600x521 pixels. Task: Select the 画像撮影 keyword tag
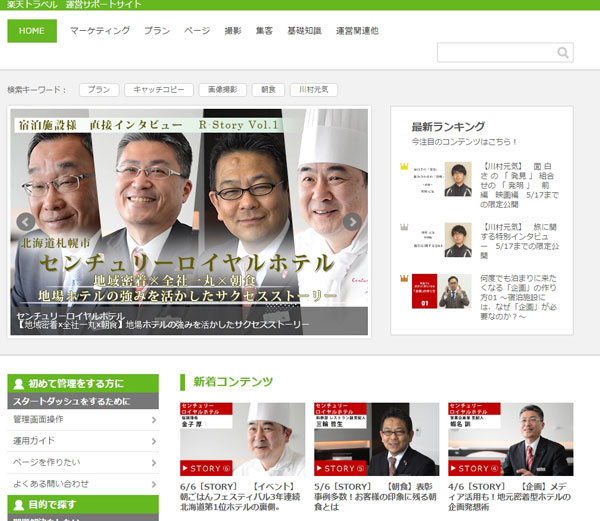tap(223, 90)
